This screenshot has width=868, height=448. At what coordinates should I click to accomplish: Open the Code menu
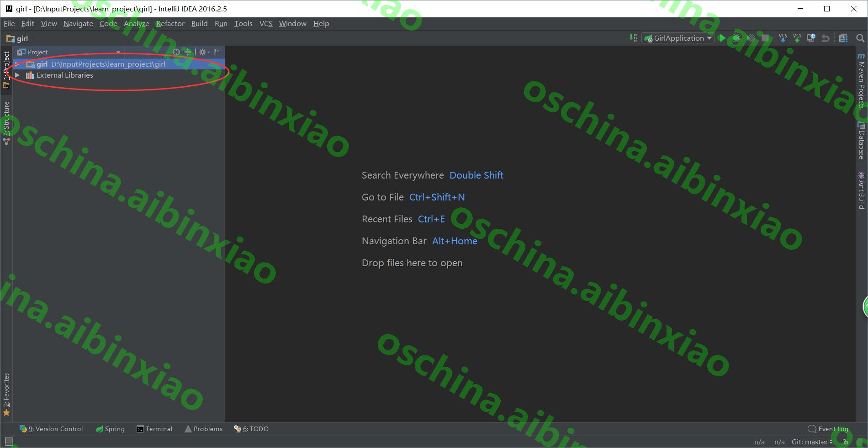[x=108, y=23]
